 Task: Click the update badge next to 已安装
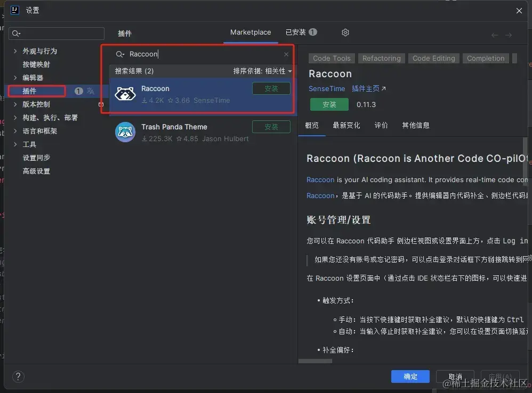tap(313, 32)
